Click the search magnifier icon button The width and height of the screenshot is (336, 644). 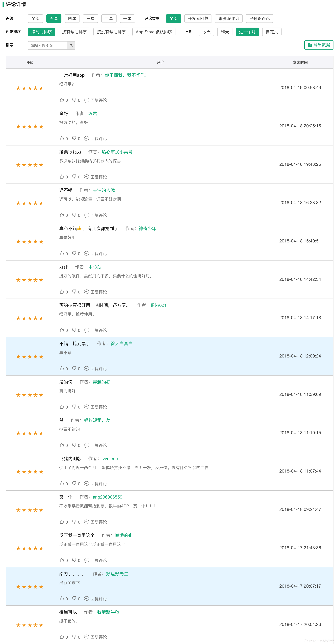coord(71,45)
